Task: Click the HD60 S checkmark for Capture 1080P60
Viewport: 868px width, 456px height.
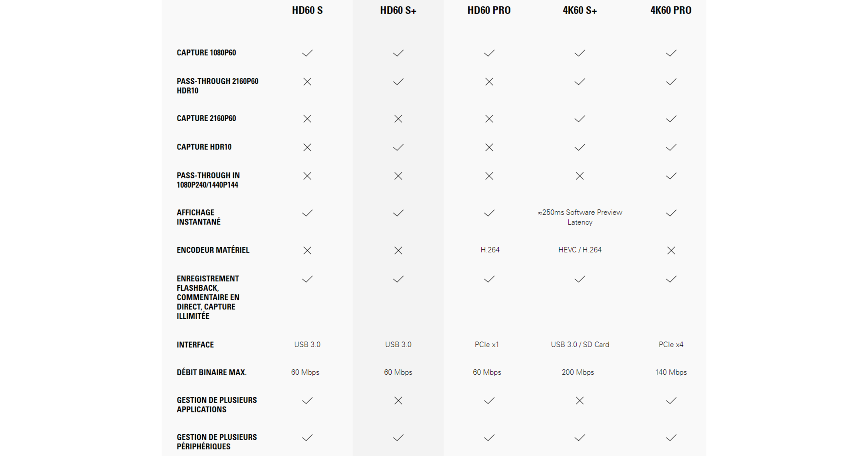Action: [x=307, y=53]
